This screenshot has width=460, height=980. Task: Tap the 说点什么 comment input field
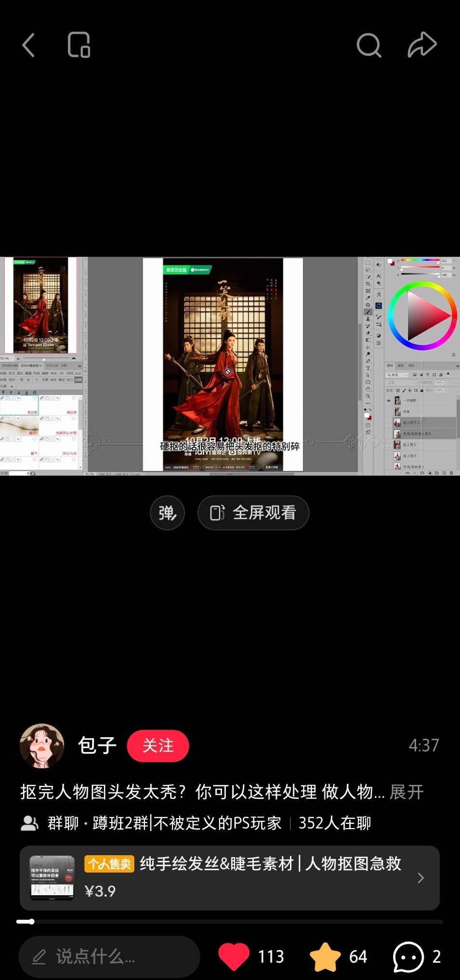click(109, 957)
